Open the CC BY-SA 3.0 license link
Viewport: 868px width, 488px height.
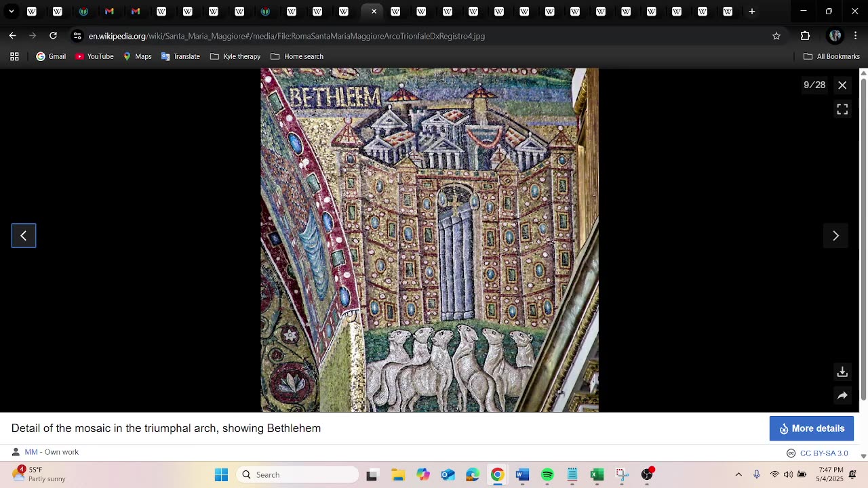click(x=824, y=453)
